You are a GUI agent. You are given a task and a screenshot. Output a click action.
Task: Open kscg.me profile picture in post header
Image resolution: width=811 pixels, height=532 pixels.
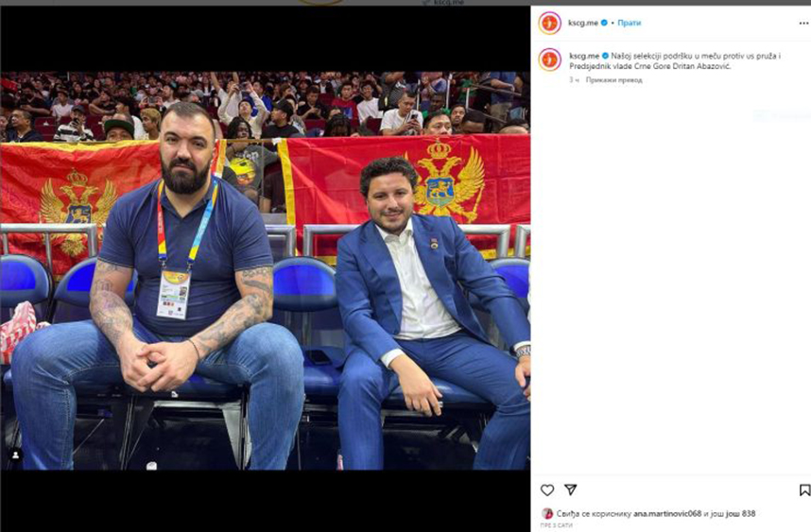[x=549, y=24]
